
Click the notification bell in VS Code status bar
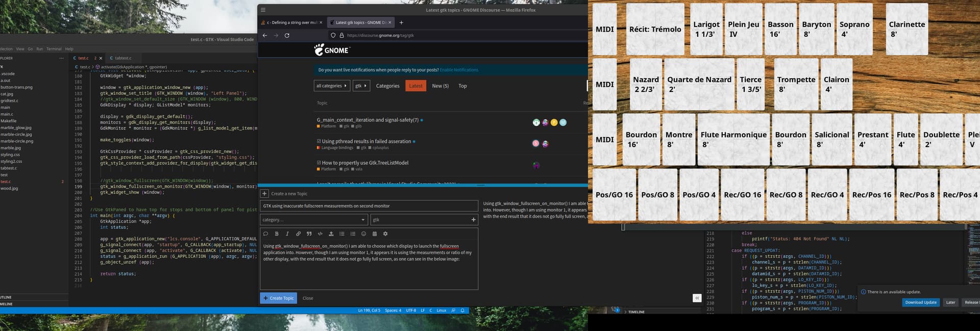(463, 310)
